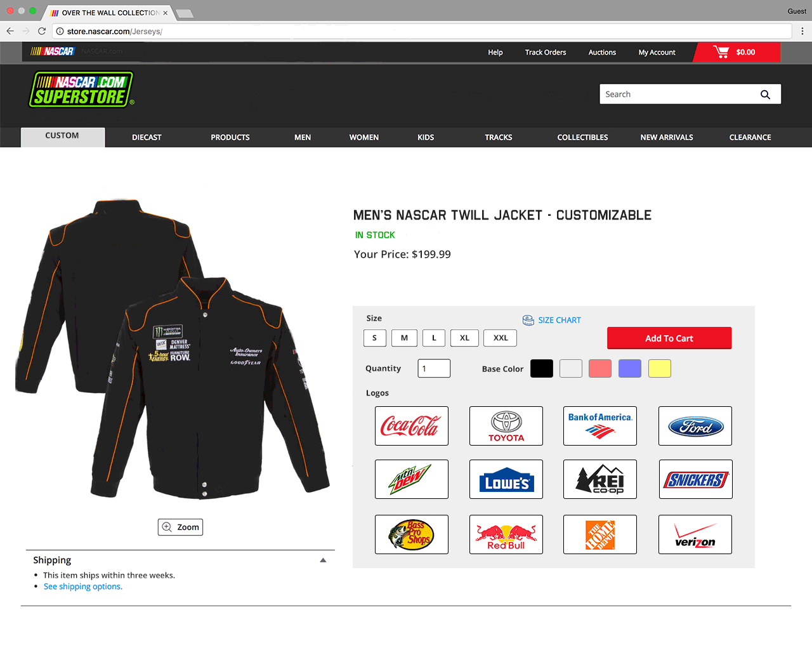
Task: Go to NEW ARRIVALS
Action: pyautogui.click(x=667, y=137)
